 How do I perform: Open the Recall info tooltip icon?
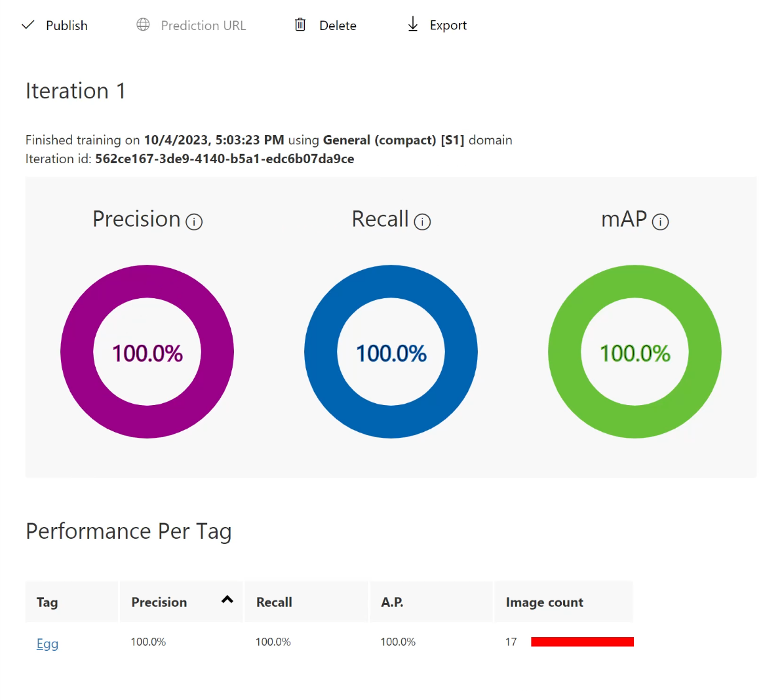[x=423, y=222]
